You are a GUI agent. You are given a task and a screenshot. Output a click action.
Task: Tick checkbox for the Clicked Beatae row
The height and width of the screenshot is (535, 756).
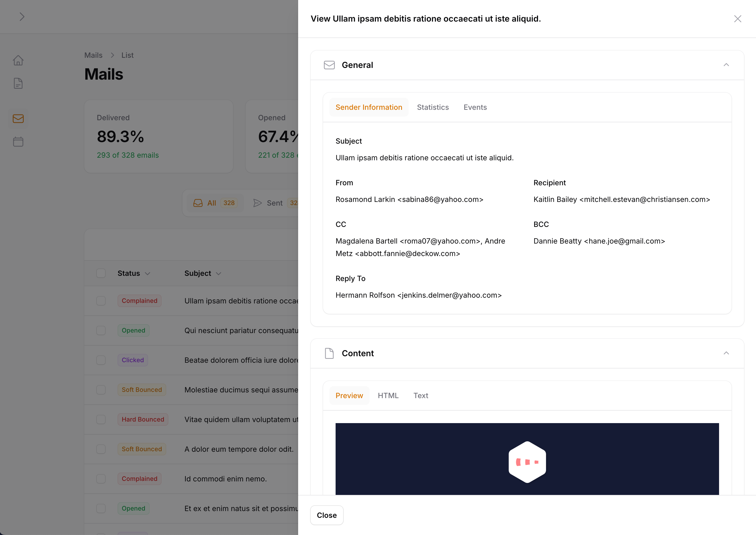pyautogui.click(x=101, y=360)
